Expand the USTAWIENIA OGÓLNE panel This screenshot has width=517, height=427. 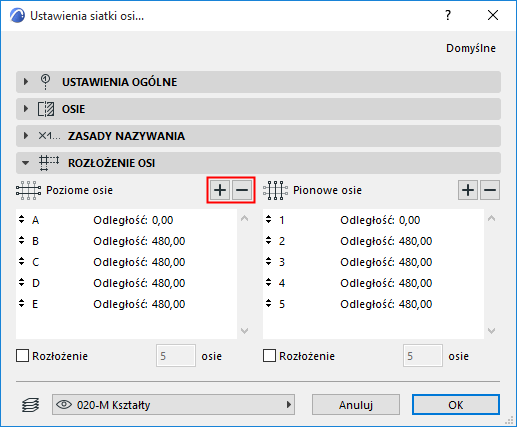click(x=26, y=82)
